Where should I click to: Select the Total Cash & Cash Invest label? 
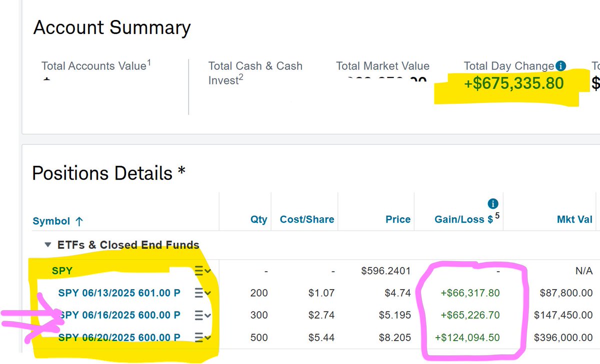[255, 73]
